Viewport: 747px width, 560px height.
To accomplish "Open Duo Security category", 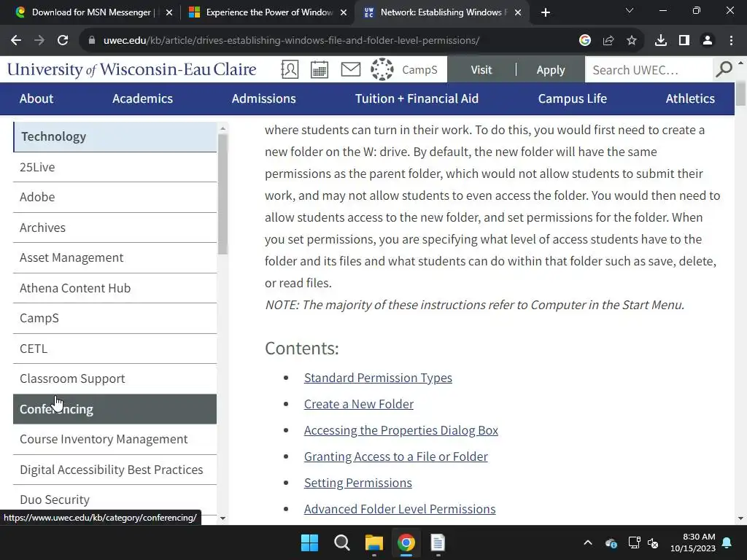I will coord(115,499).
